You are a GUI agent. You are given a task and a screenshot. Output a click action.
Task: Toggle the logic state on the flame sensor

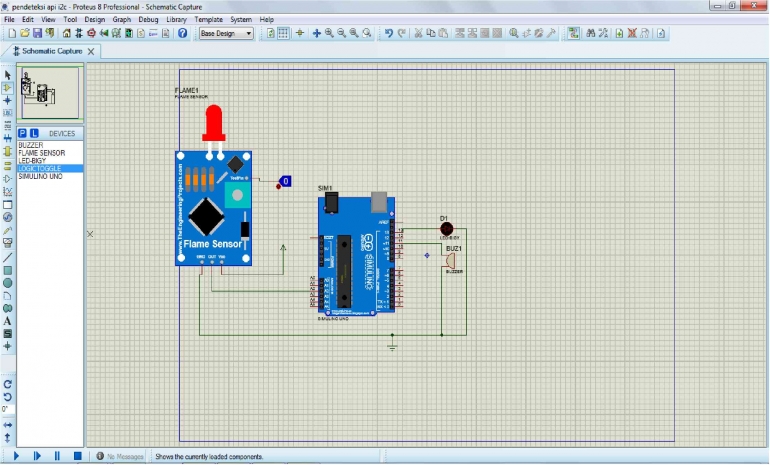(x=285, y=181)
